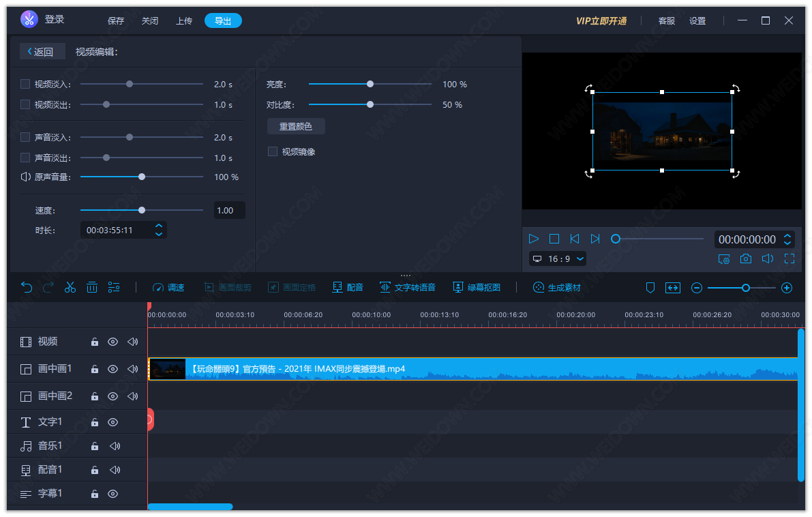The width and height of the screenshot is (812, 517).
Task: Open the 文字转语音 text-to-speech tool
Action: (x=408, y=287)
